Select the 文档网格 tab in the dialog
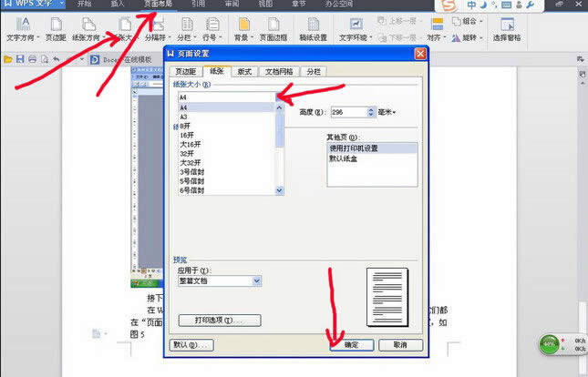This screenshot has width=588, height=377. [x=279, y=72]
